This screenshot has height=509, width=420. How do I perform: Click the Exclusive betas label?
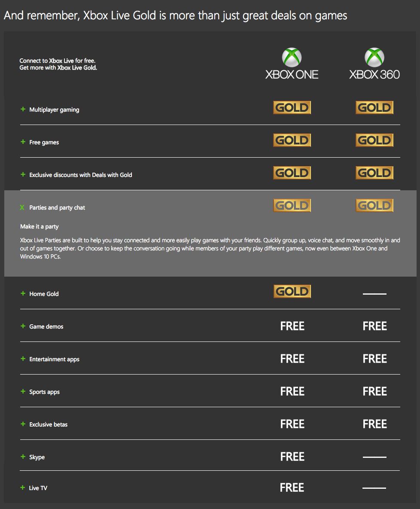tap(49, 425)
